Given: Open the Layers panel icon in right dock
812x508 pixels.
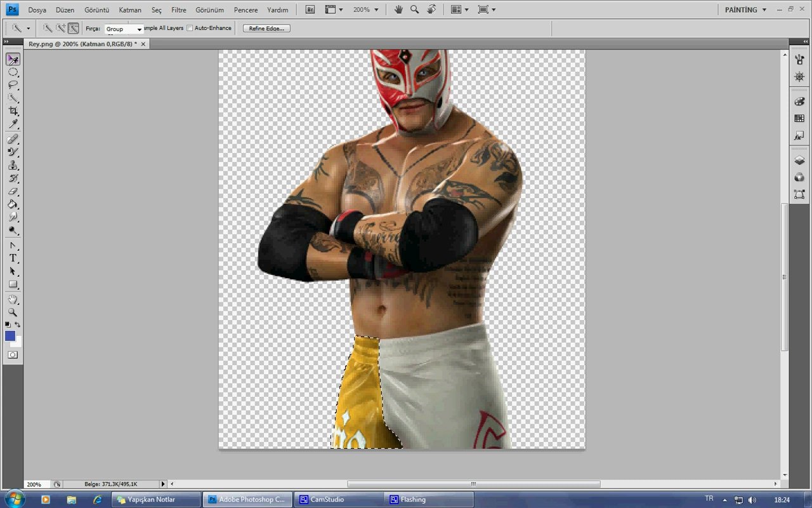Looking at the screenshot, I should (799, 161).
